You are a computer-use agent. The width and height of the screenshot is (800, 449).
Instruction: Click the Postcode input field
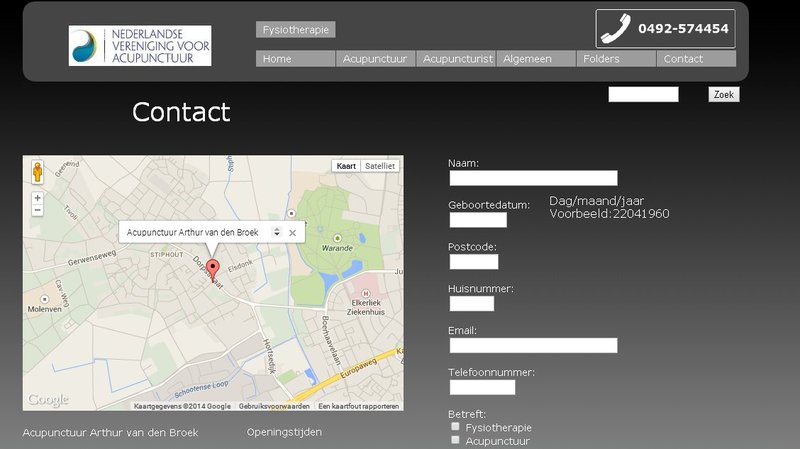coord(474,262)
